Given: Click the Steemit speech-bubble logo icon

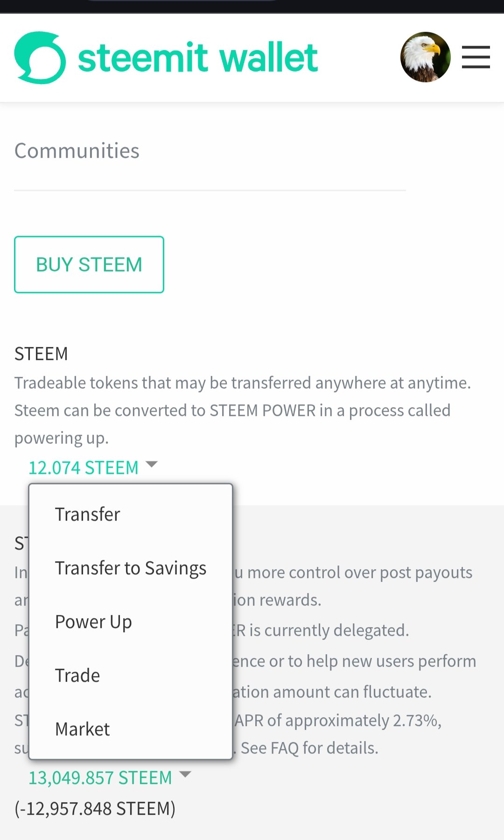Looking at the screenshot, I should [x=40, y=57].
